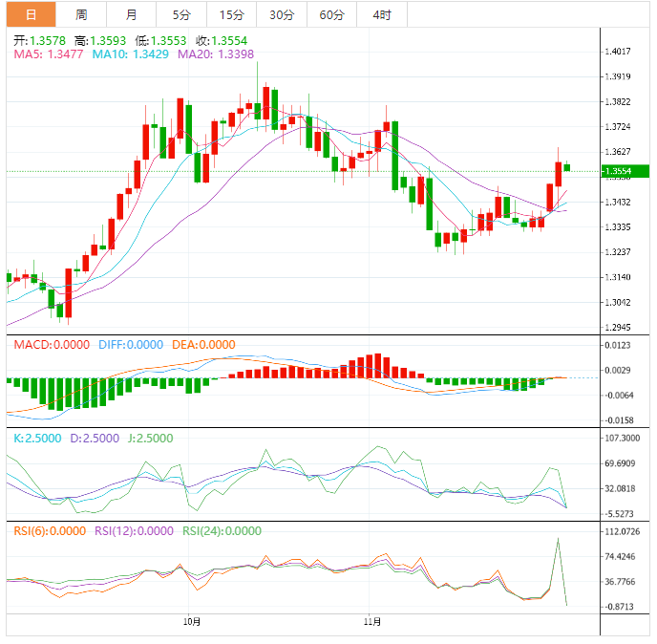This screenshot has width=657, height=644.
Task: Click the tallest red MACD histogram bar
Action: (378, 366)
